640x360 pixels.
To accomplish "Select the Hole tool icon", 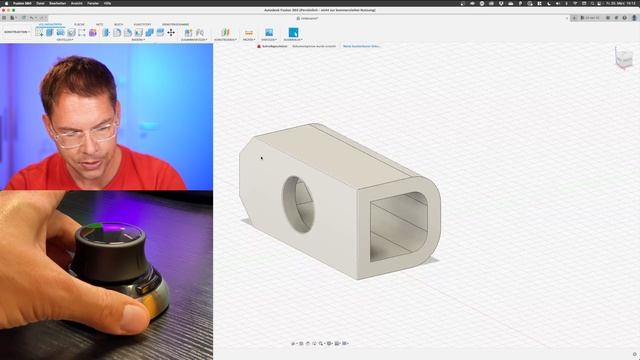I will pos(71,32).
